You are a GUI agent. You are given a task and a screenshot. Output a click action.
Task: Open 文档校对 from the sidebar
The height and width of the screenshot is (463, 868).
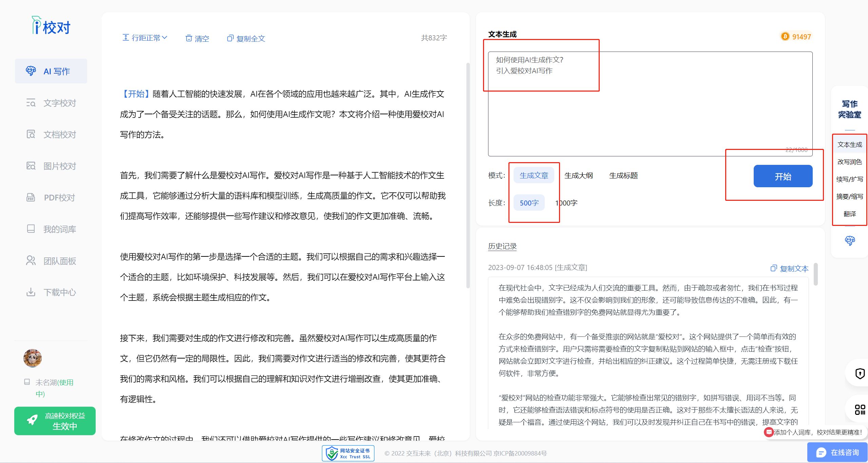click(59, 135)
